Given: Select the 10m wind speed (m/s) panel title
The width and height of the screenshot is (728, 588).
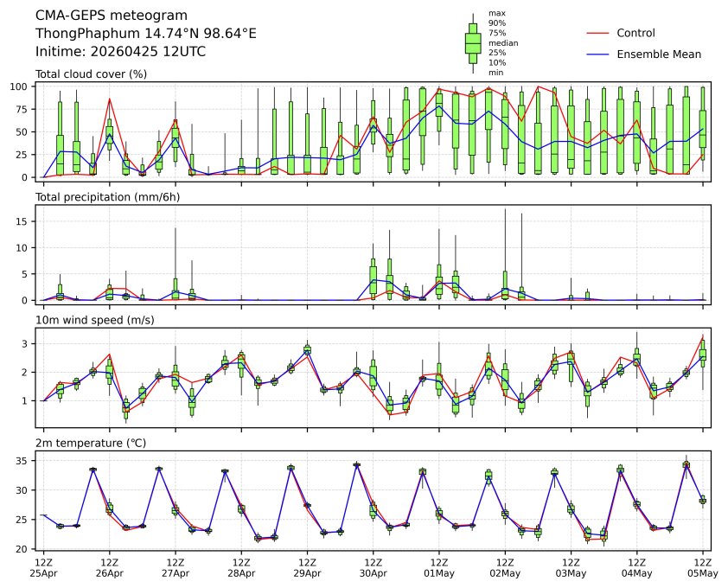Looking at the screenshot, I should point(97,321).
